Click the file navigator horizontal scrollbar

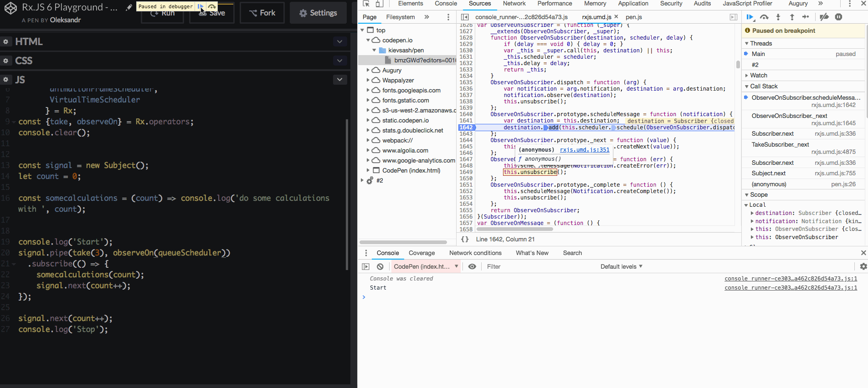[403, 242]
